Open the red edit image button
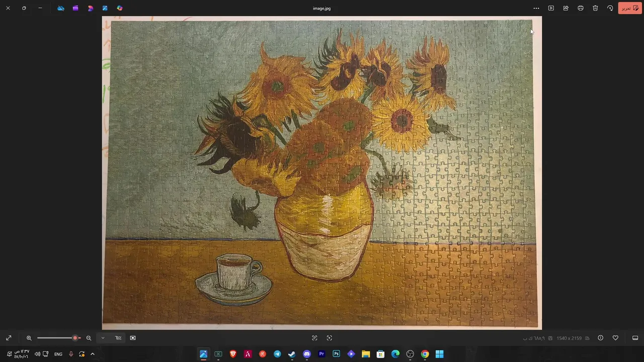Image resolution: width=644 pixels, height=362 pixels. point(630,8)
